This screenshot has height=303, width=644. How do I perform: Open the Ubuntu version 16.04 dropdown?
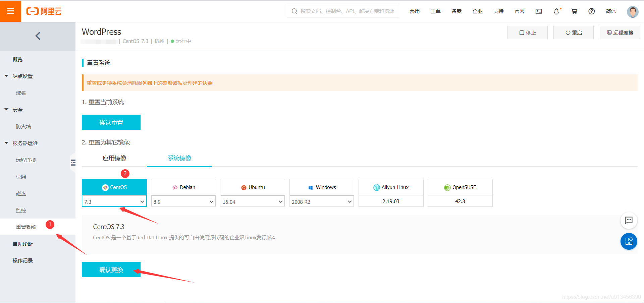[253, 201]
